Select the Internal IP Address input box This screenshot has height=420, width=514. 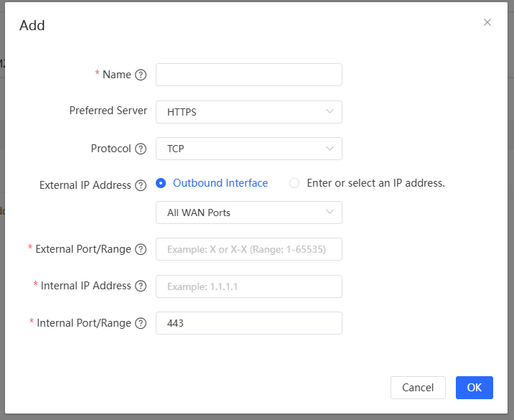click(248, 286)
